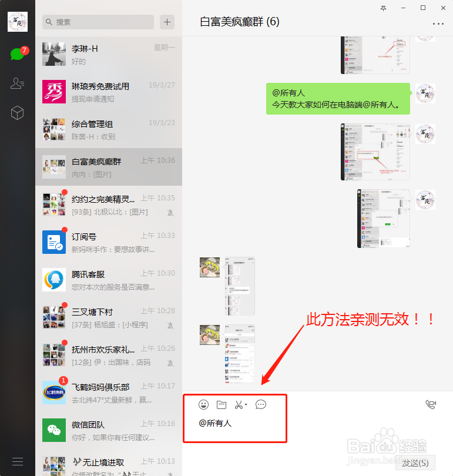453x476 pixels.
Task: Open conversation with 李琳-H
Action: (109, 54)
